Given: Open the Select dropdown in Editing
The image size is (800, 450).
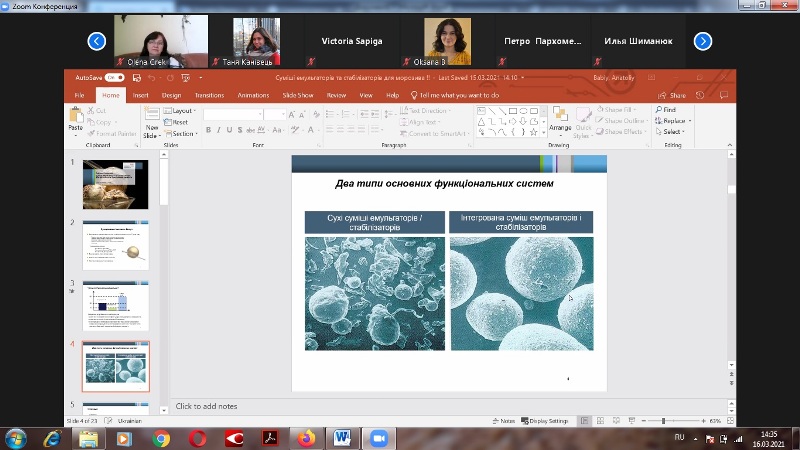Looking at the screenshot, I should (x=672, y=131).
